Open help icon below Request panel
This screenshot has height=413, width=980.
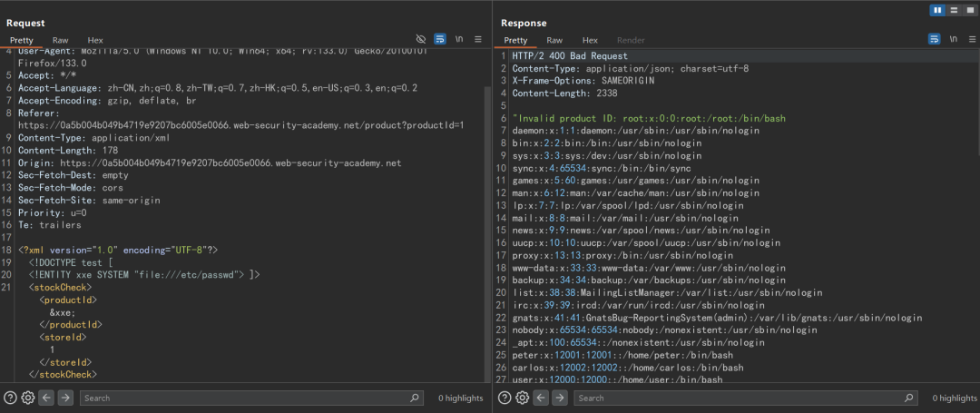pos(11,398)
